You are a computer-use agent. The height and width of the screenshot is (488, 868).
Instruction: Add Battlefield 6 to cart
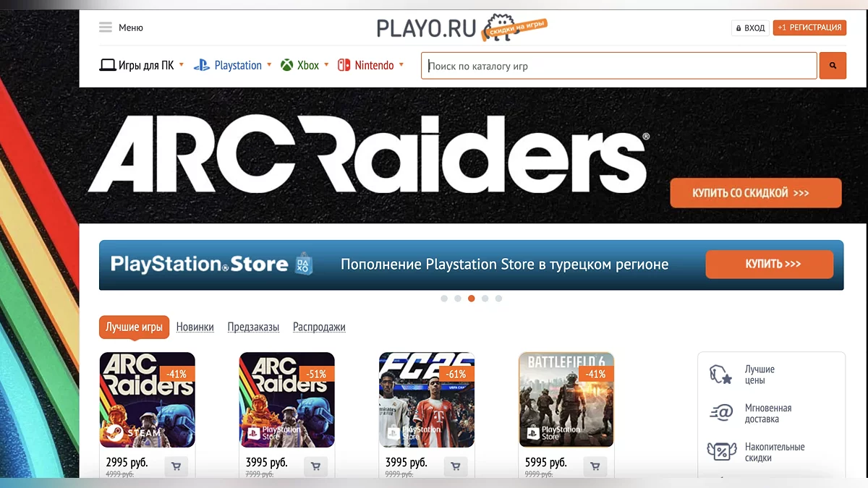pos(595,466)
